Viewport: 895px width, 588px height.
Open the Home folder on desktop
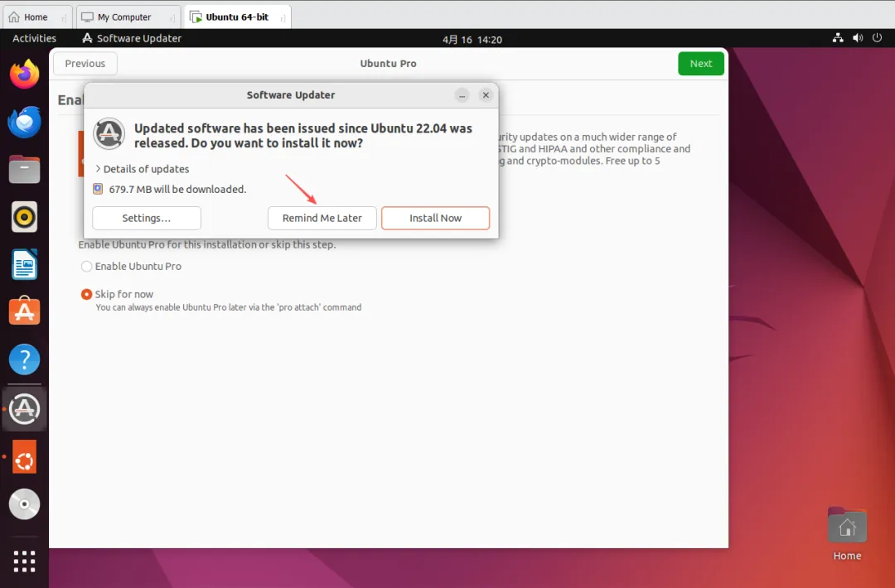[x=847, y=534]
